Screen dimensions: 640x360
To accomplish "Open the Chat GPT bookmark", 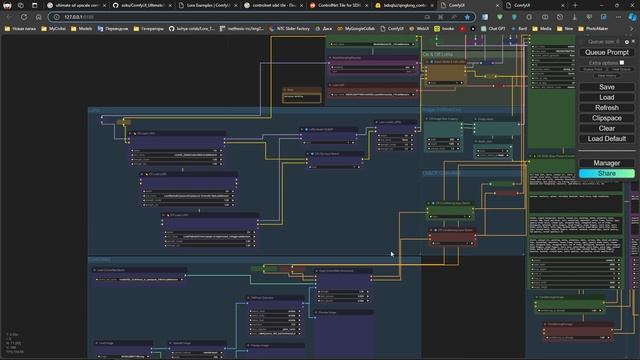I will (x=493, y=29).
